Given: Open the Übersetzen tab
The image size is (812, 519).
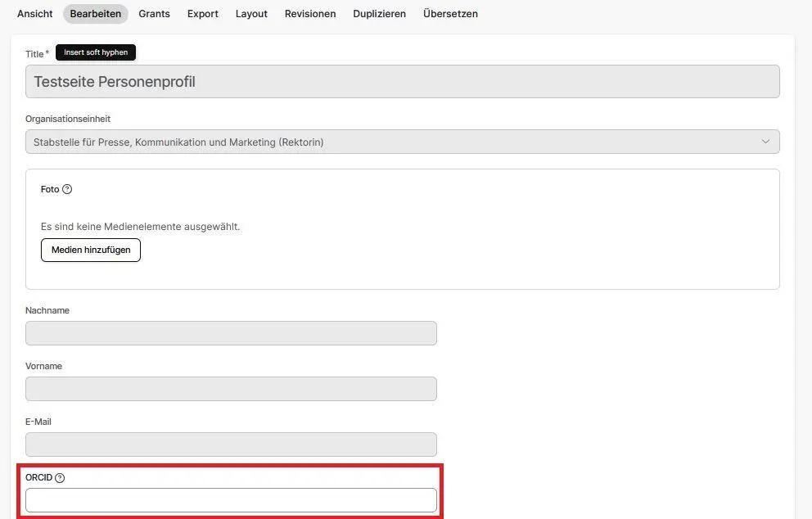Looking at the screenshot, I should click(450, 14).
